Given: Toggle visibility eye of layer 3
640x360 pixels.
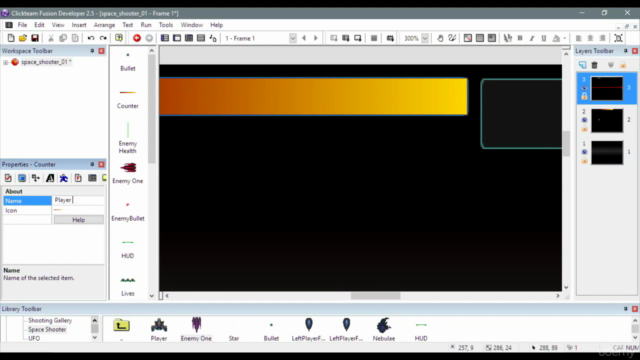Looking at the screenshot, I should (x=584, y=88).
